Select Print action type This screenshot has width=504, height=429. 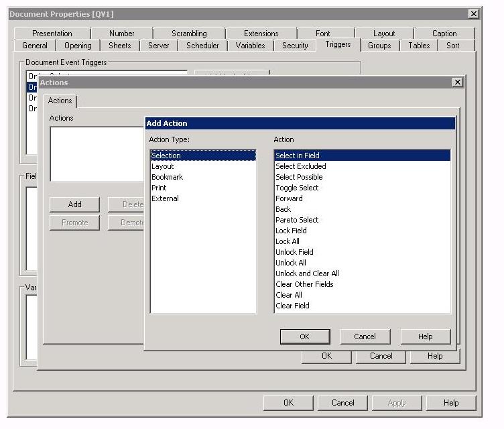159,188
